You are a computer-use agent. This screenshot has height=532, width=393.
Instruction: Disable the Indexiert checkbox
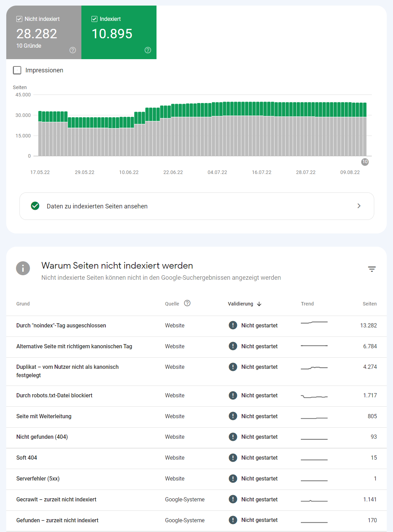[x=94, y=19]
